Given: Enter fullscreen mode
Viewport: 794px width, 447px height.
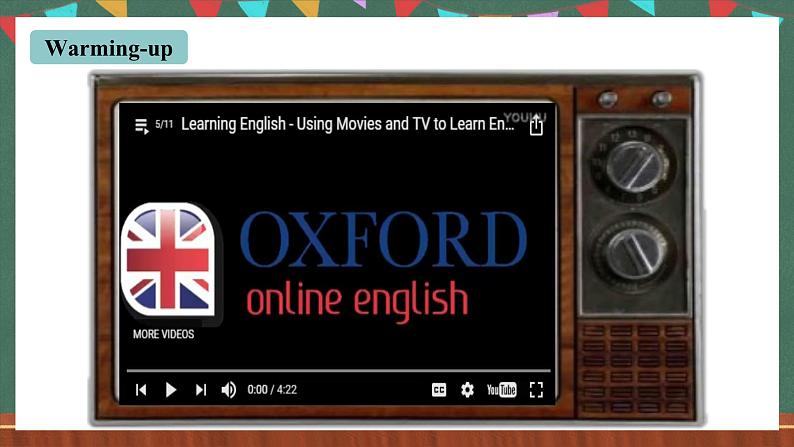Looking at the screenshot, I should (x=536, y=389).
